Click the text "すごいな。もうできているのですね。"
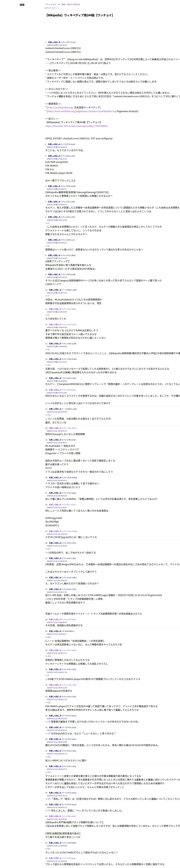The width and height of the screenshot is (180, 868). point(65,150)
